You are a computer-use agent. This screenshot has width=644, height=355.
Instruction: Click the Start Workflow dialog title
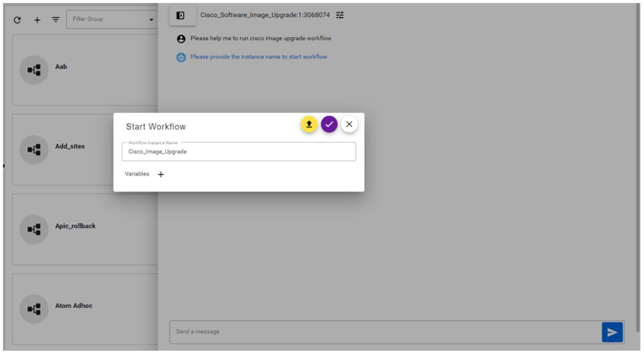[155, 126]
